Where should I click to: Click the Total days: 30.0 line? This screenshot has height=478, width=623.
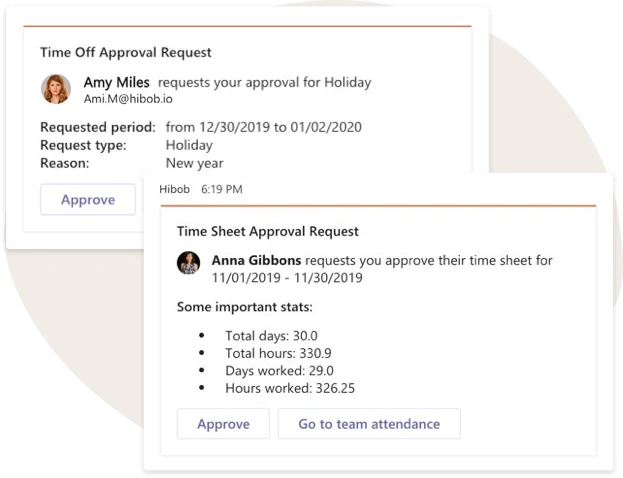point(271,336)
